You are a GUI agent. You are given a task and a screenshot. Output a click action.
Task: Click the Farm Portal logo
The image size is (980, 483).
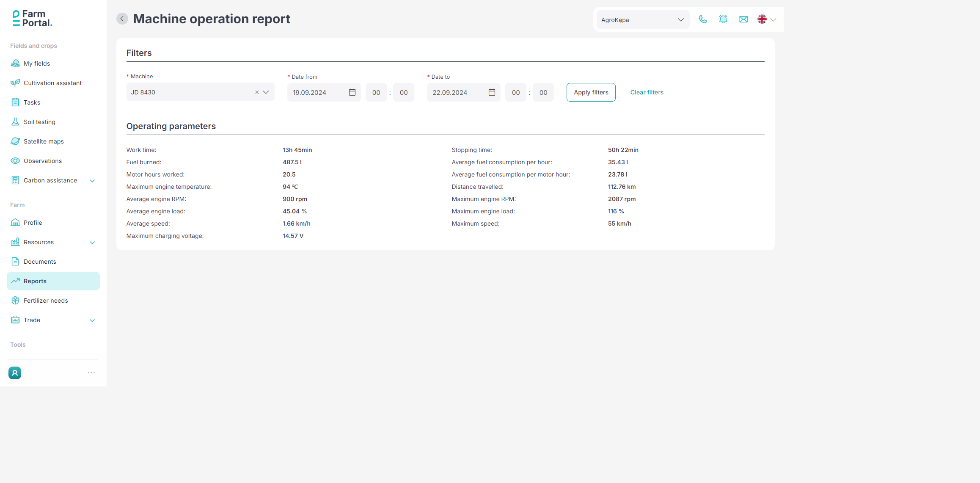pos(32,19)
